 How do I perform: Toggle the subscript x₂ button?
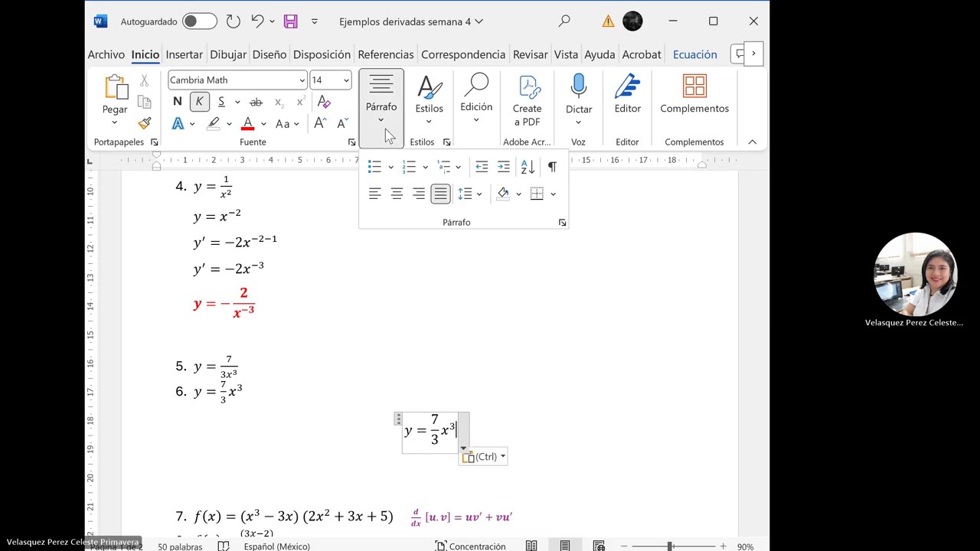click(279, 102)
